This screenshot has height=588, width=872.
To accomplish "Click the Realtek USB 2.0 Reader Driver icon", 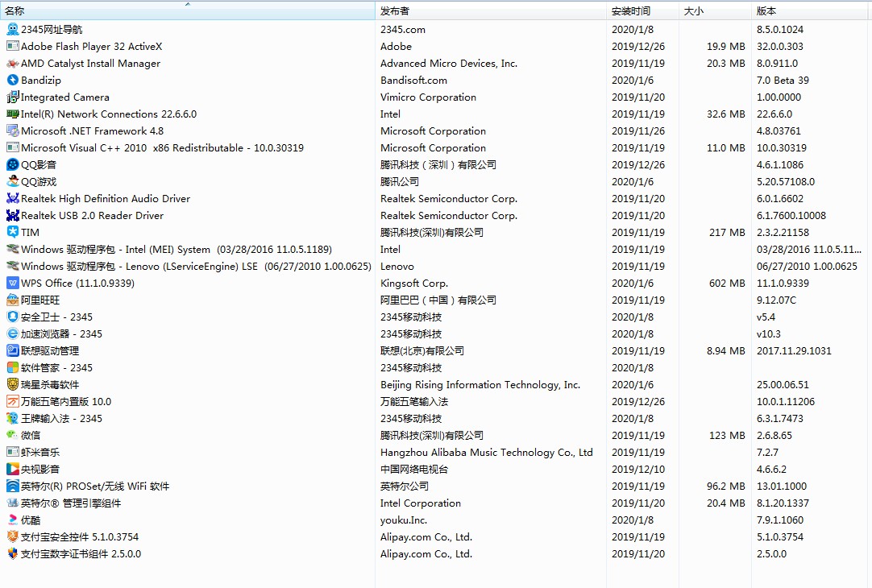I will (12, 216).
